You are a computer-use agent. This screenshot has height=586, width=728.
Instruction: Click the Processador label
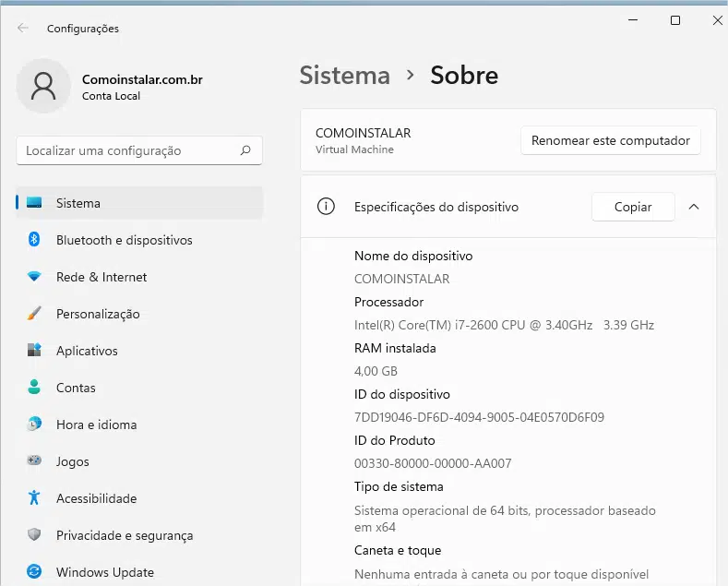389,302
